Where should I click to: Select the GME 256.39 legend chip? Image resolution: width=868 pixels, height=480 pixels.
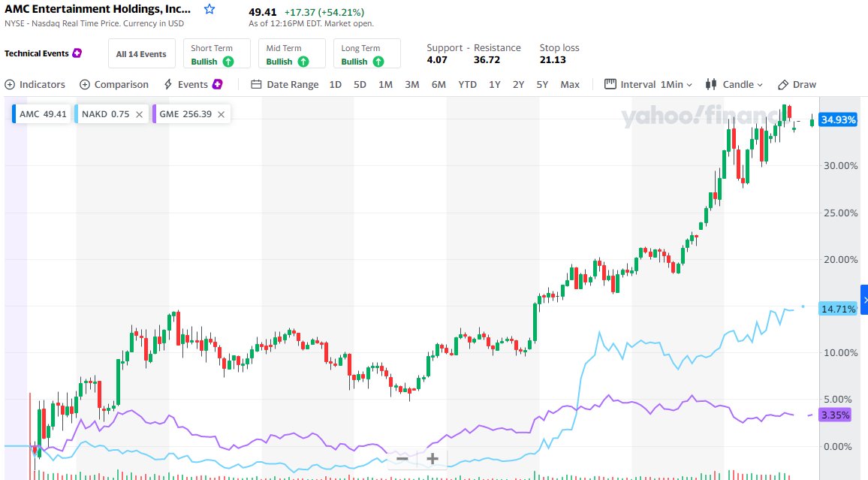tap(191, 114)
